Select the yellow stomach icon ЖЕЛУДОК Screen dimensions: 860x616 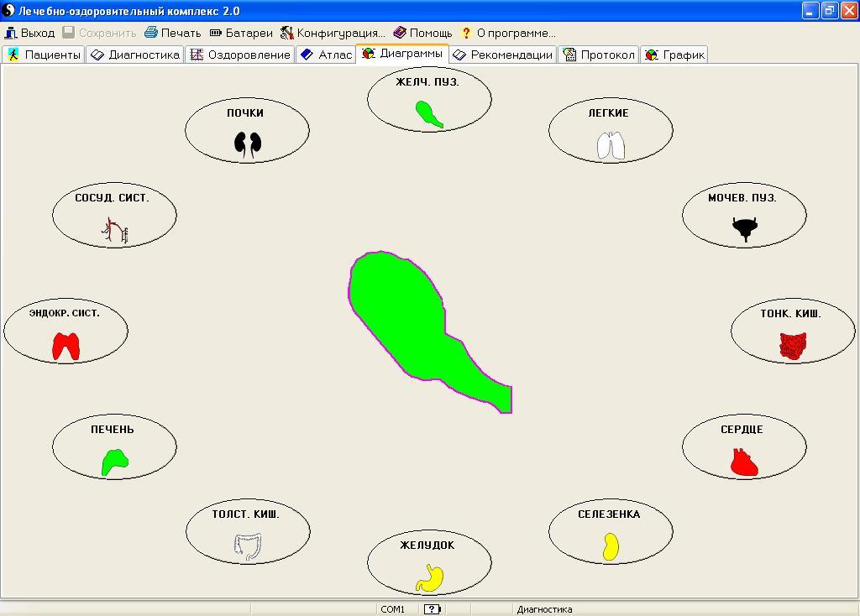point(429,577)
